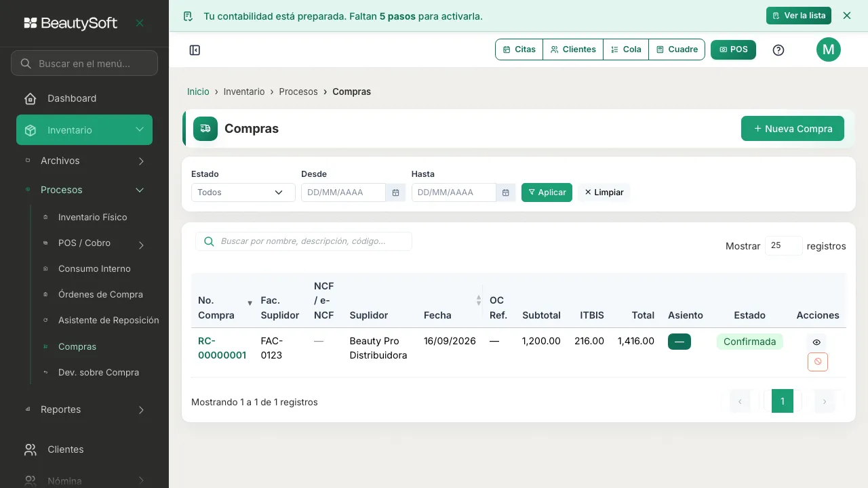Focus the Buscar en el menú field

[x=84, y=64]
